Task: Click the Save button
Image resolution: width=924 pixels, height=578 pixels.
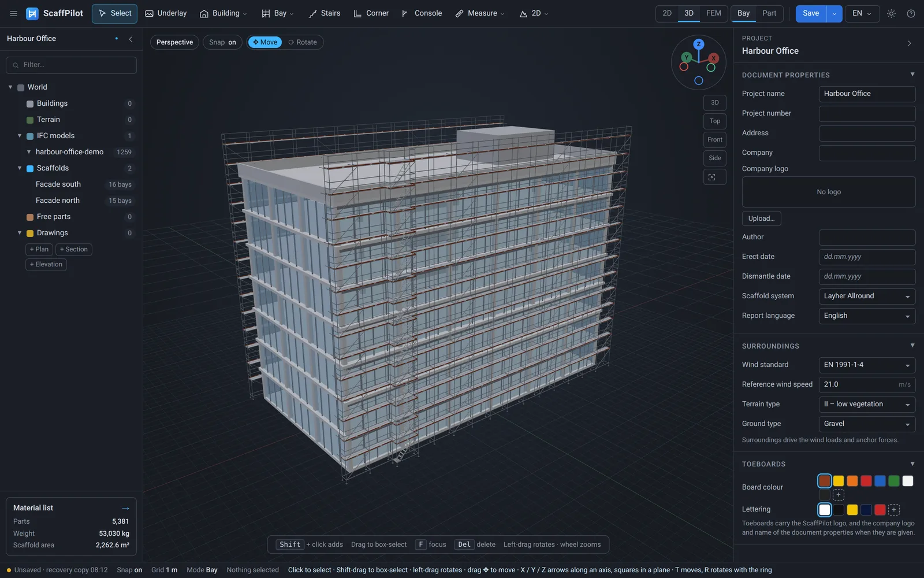Action: (x=811, y=13)
